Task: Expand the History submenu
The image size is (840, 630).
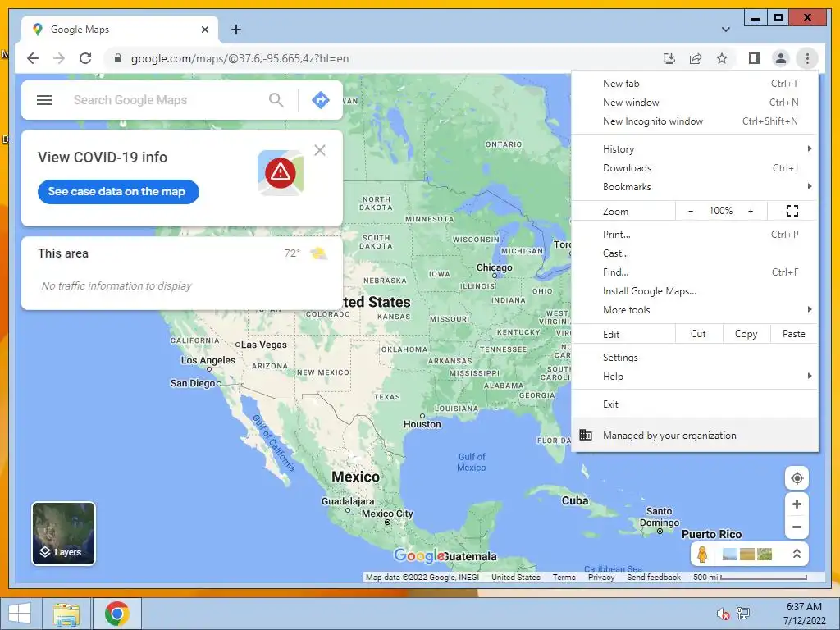Action: (695, 149)
